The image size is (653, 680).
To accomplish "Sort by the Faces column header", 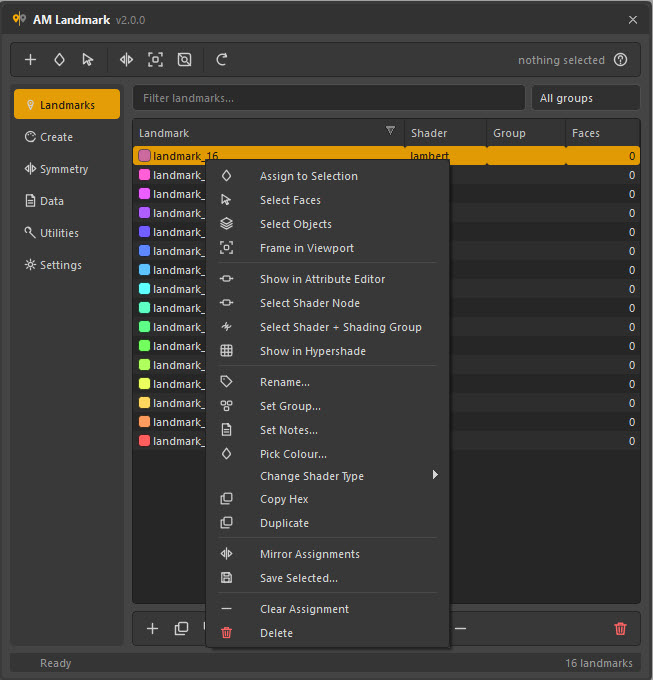I will pyautogui.click(x=603, y=133).
